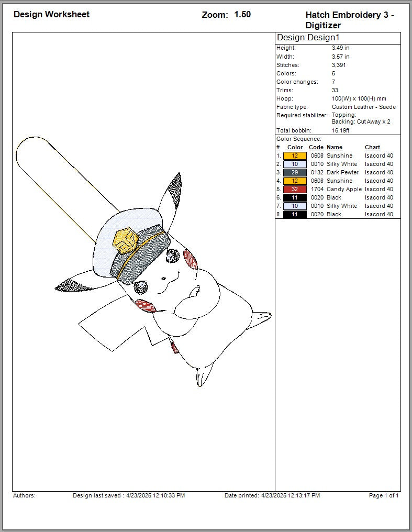412x532 pixels.
Task: Click the yellow badge on Pikachu's hat
Action: pos(126,240)
